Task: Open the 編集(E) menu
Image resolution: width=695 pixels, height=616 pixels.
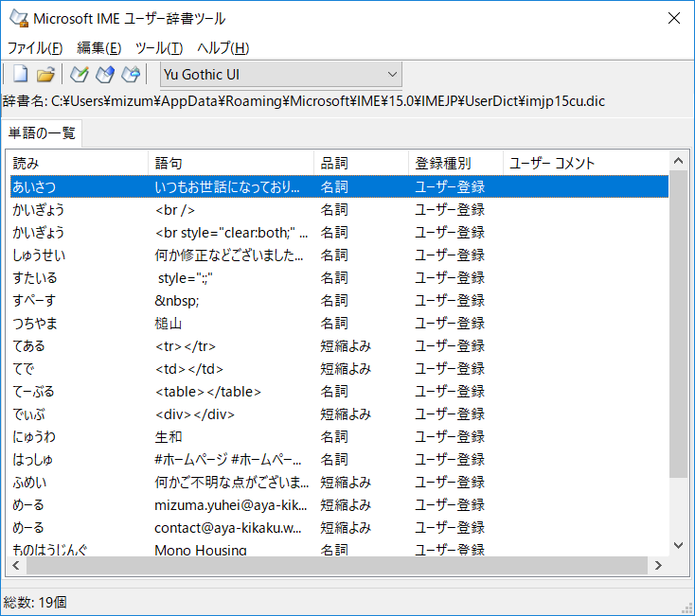Action: pos(98,48)
